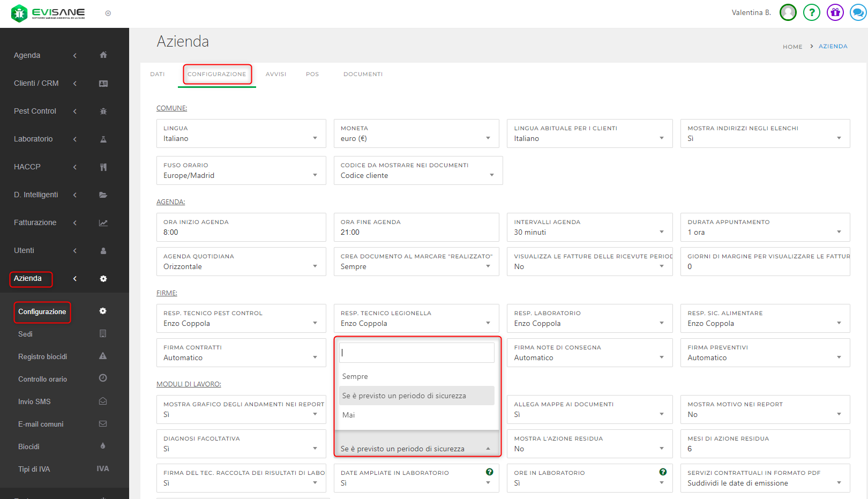
Task: Open the gift icon in top bar
Action: pyautogui.click(x=835, y=12)
